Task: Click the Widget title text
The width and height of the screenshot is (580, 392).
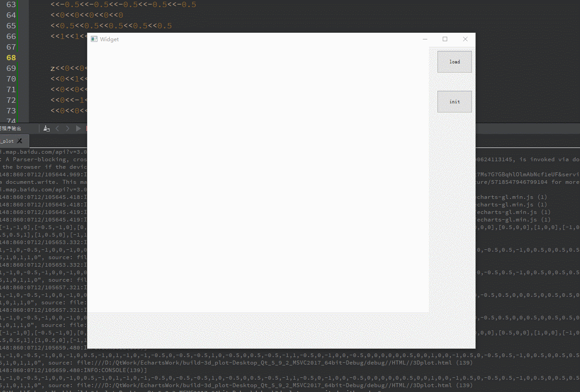Action: [109, 39]
